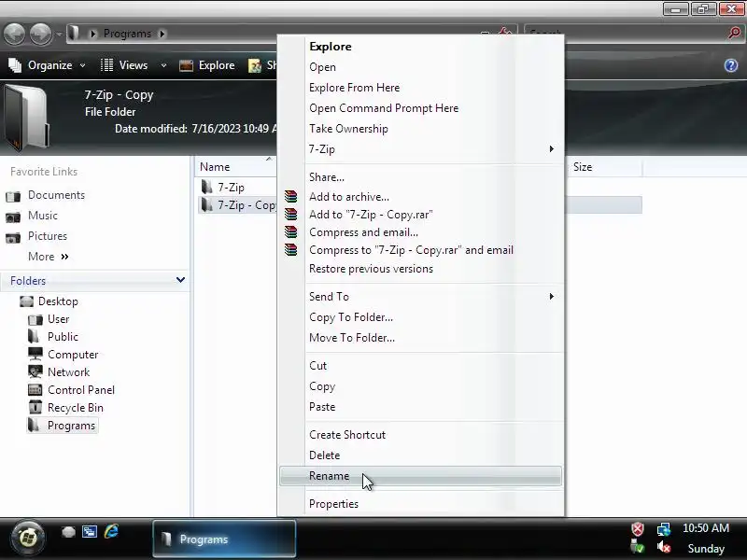Expand the 7-Zip submenu
The image size is (747, 560).
421,149
